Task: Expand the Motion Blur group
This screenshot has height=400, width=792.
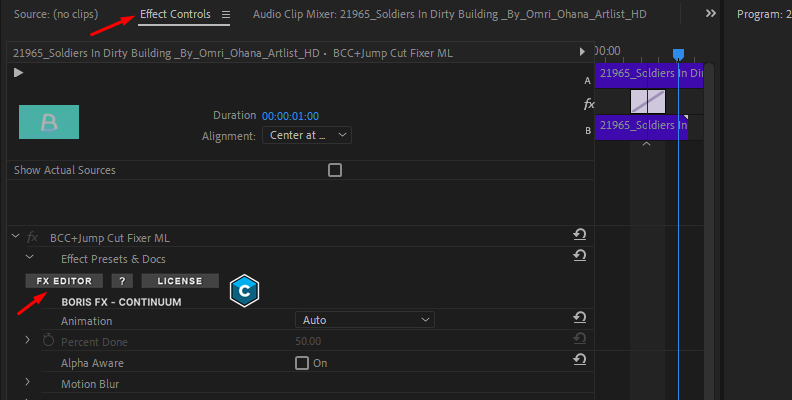Action: coord(28,382)
